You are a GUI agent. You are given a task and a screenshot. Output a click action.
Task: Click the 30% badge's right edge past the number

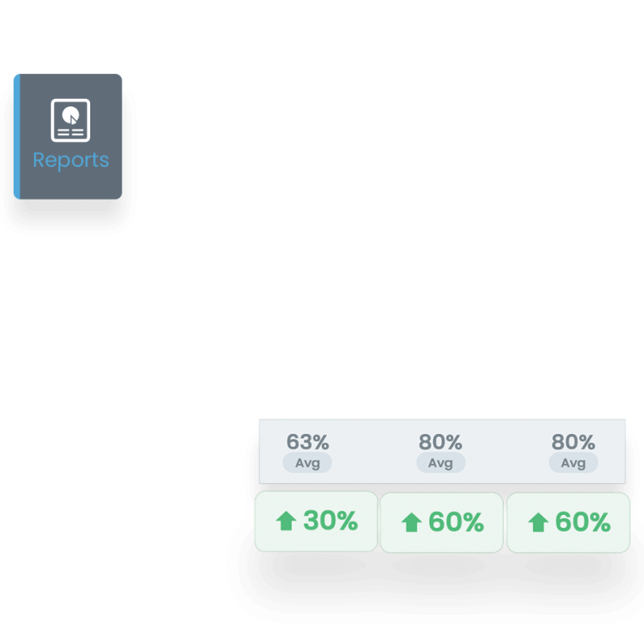369,521
